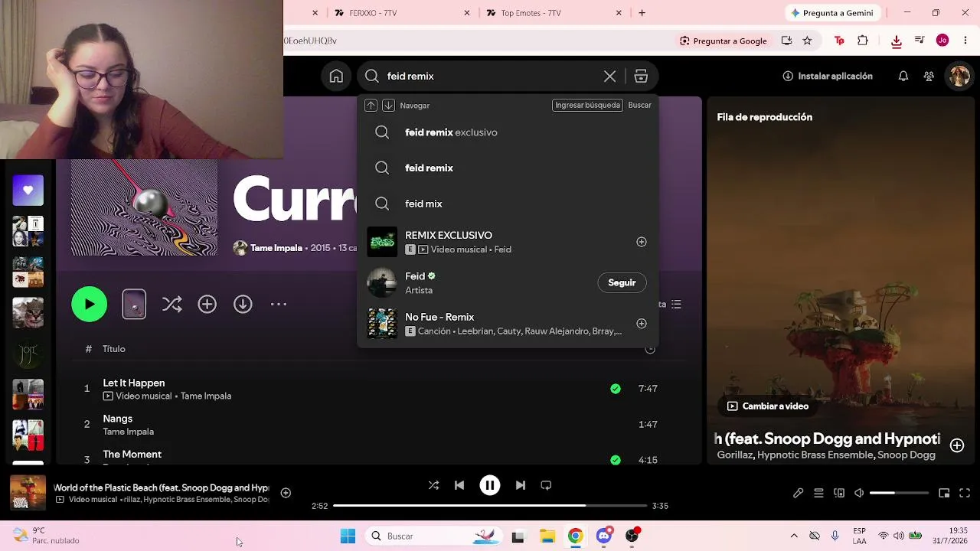Open the REMIX EXCLUSIVO video result

tap(508, 242)
